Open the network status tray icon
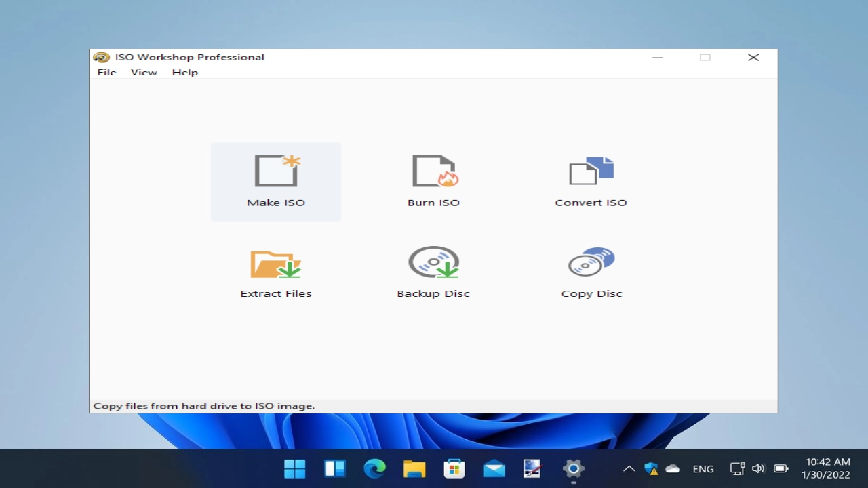 coord(737,468)
